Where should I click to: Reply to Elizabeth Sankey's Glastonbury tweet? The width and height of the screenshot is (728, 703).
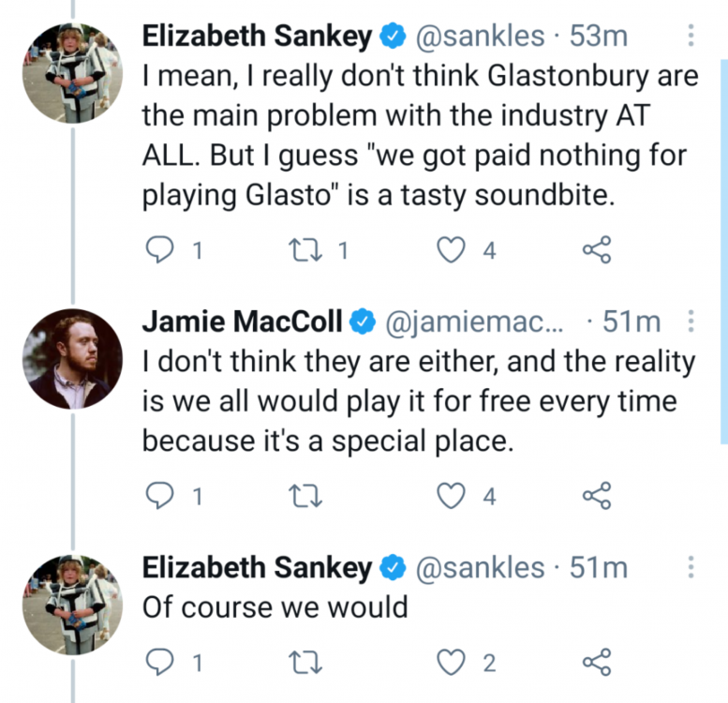[x=159, y=250]
